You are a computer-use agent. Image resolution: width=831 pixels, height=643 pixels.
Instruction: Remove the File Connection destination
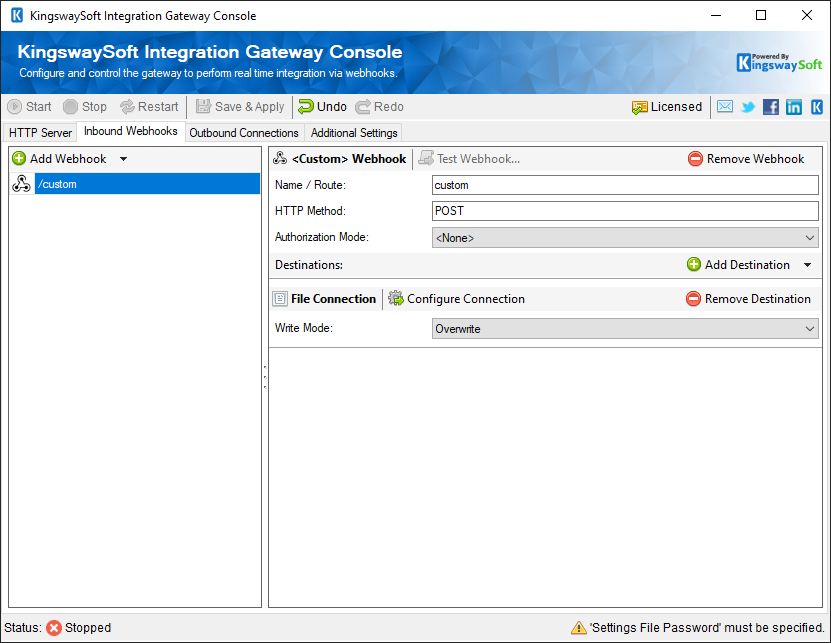tap(748, 299)
